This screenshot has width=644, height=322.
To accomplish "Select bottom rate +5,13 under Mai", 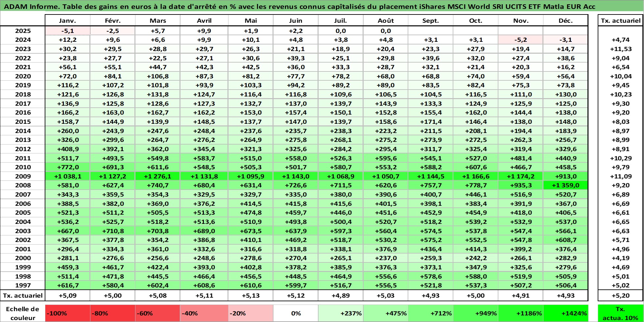I will [x=251, y=295].
